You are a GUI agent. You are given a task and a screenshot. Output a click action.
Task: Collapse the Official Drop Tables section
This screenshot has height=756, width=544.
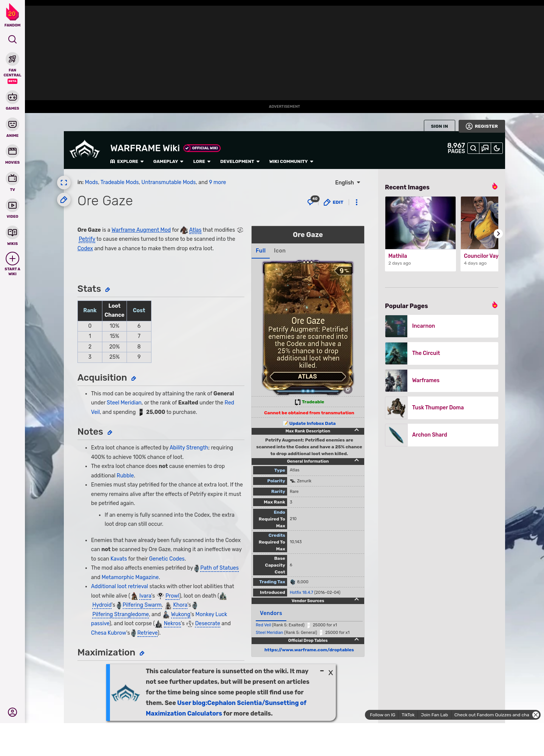click(x=357, y=640)
